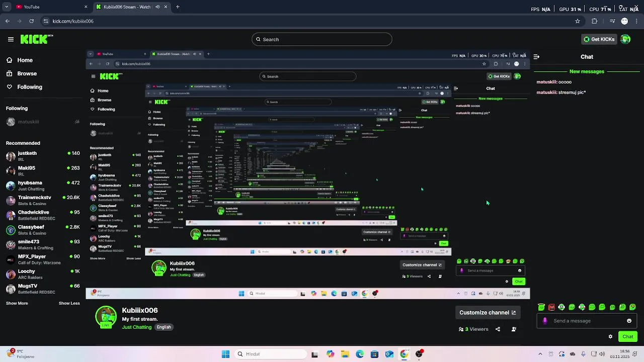Collapse the chat panel with arrow icon
Viewport: 644px width, 362px height.
536,57
